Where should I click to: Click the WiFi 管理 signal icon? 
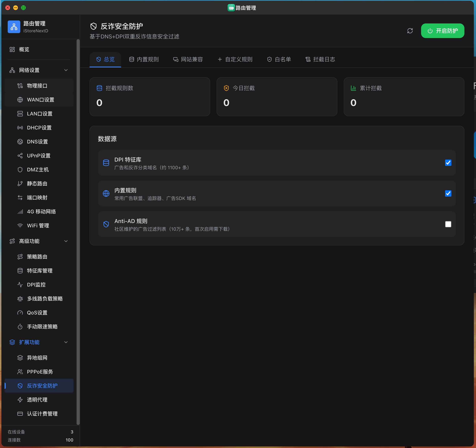point(20,225)
